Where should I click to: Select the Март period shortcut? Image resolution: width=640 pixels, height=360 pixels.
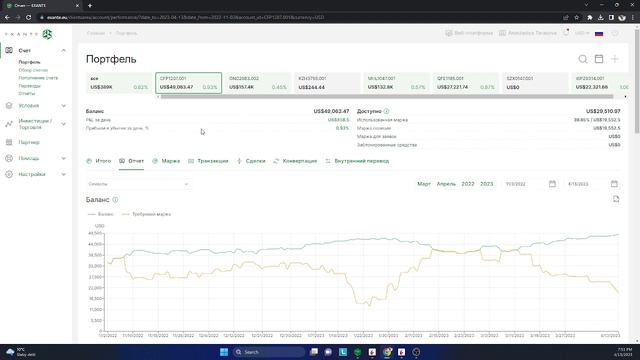(x=424, y=184)
